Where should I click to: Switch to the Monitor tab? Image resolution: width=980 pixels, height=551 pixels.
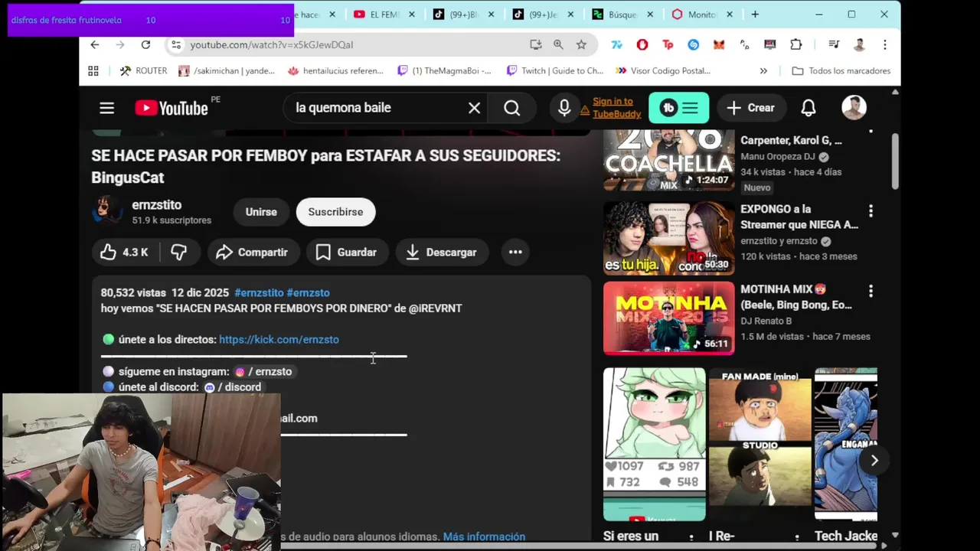coord(701,15)
